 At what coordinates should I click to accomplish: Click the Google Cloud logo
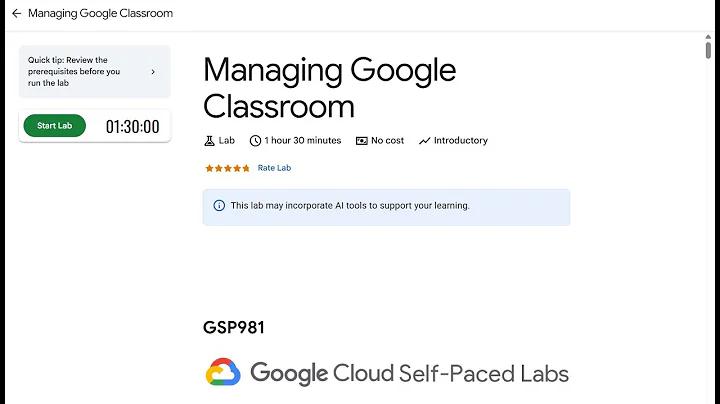click(x=223, y=372)
